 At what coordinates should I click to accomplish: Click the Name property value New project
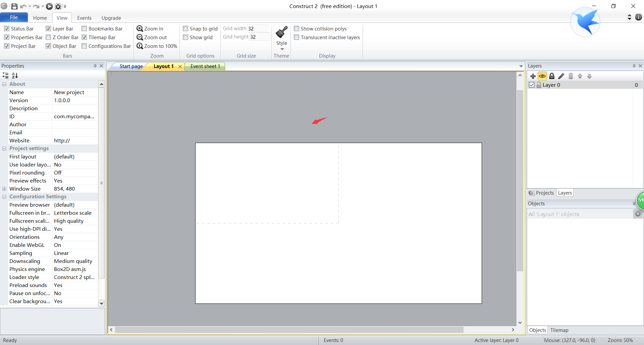(x=69, y=92)
